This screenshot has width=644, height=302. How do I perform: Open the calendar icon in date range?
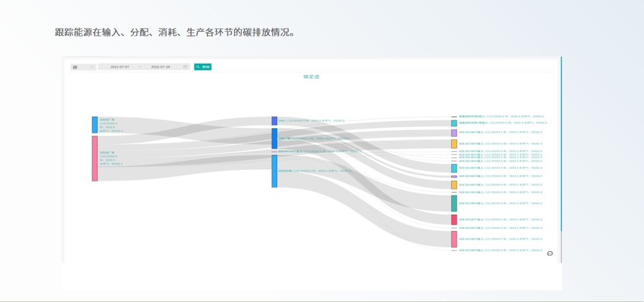tap(185, 67)
